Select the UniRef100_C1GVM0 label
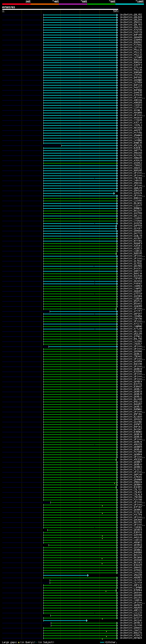Image resolution: width=146 pixels, height=644 pixels. [131, 201]
